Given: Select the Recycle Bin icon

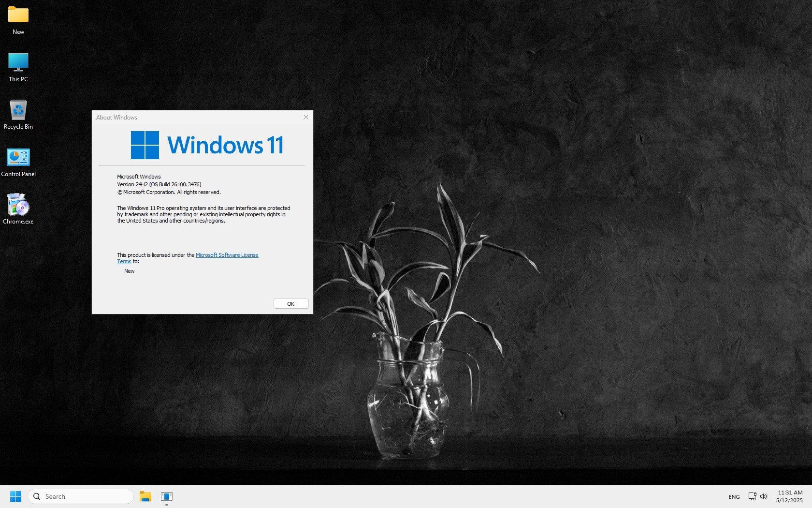Looking at the screenshot, I should 18,110.
